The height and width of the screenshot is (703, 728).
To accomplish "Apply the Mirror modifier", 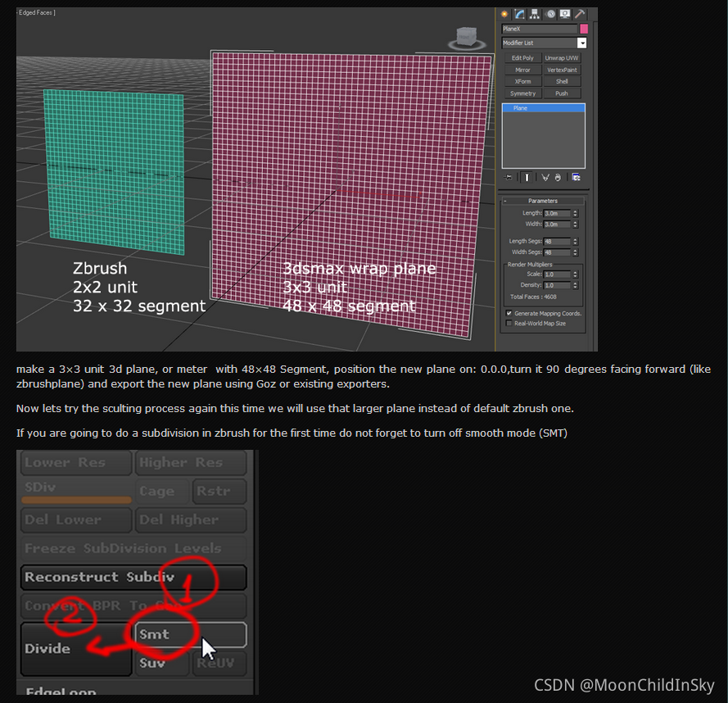I will click(522, 70).
